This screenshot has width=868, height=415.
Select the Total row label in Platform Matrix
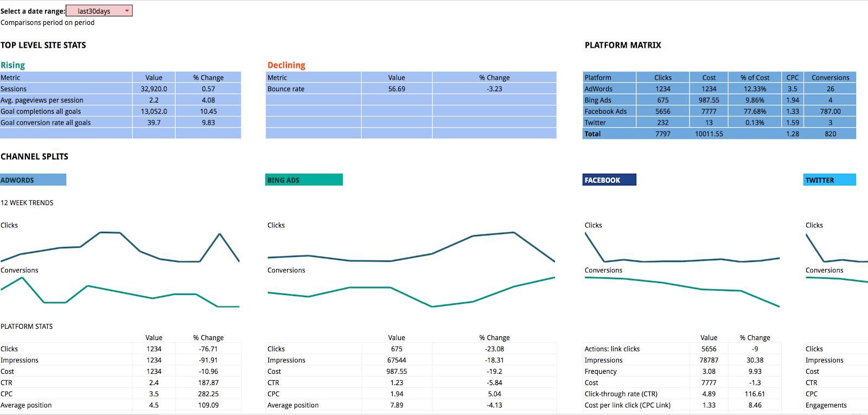[609, 134]
